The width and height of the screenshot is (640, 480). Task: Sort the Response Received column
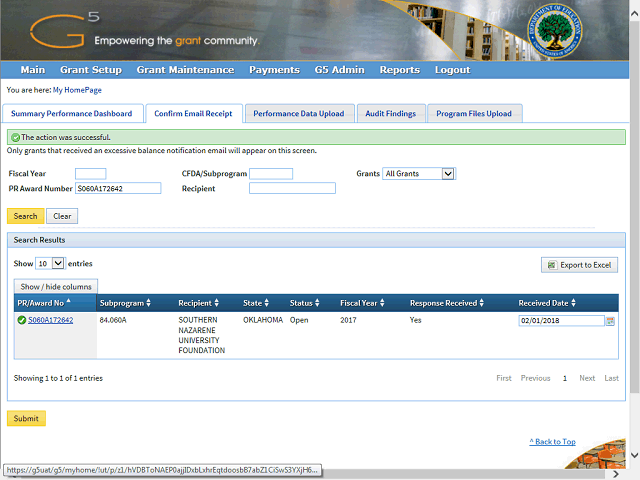pos(482,303)
